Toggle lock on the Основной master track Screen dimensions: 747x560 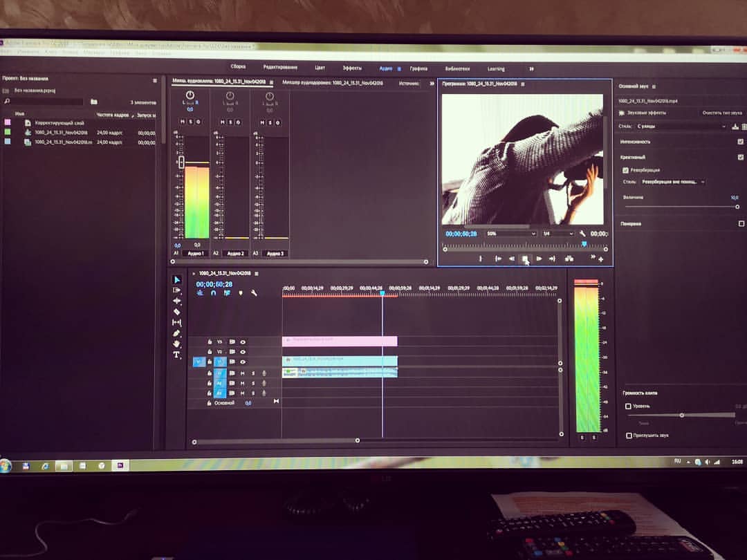click(209, 403)
